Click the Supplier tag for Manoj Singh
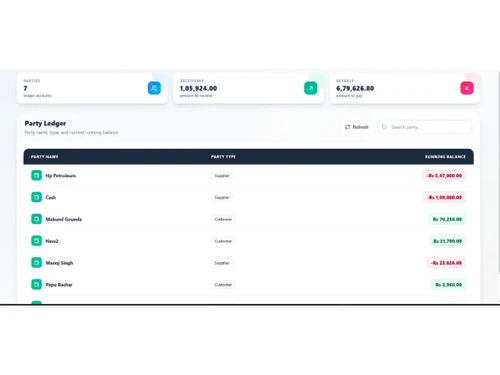The image size is (500, 375). (222, 263)
